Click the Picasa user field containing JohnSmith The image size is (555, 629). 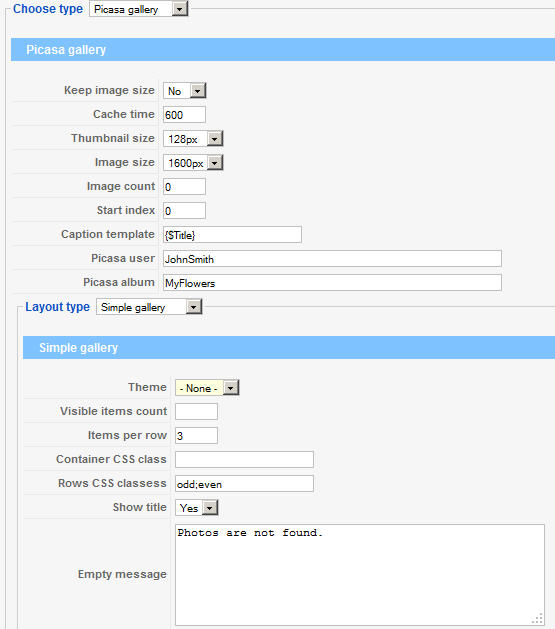coord(332,259)
